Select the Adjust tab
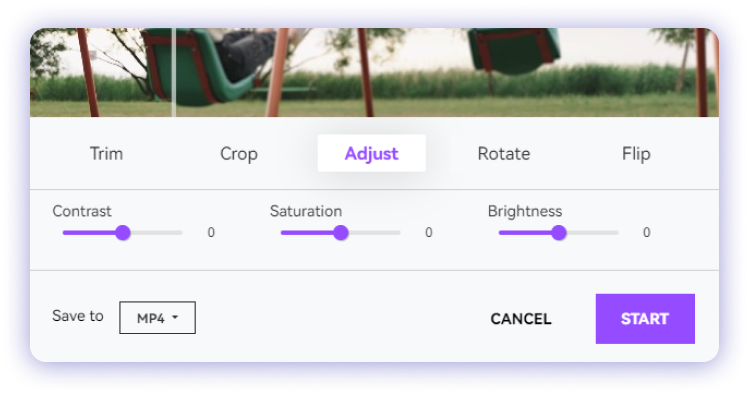 point(372,153)
